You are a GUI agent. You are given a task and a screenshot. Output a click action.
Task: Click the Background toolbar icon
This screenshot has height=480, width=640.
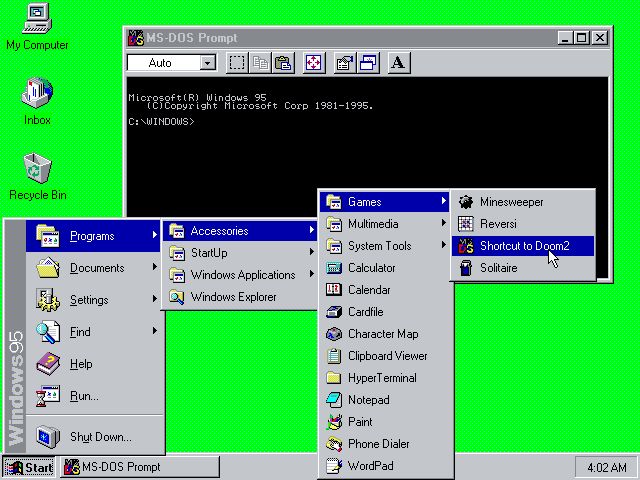click(x=368, y=63)
